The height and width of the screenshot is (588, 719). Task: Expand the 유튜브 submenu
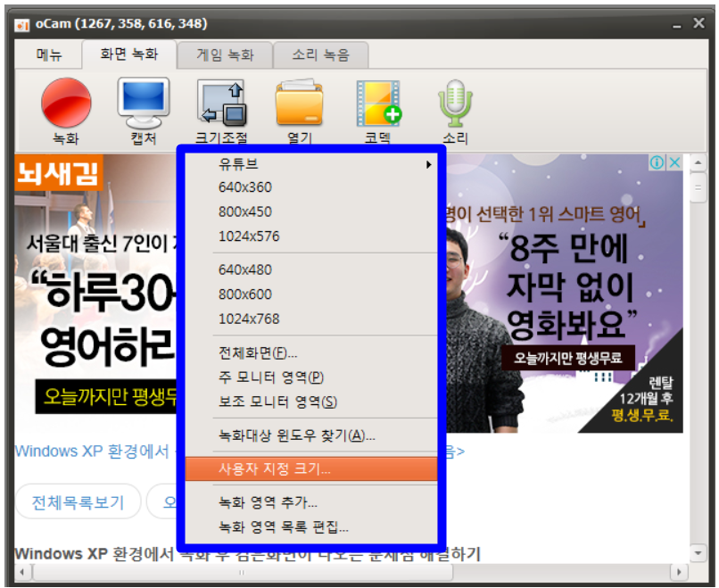coord(311,164)
